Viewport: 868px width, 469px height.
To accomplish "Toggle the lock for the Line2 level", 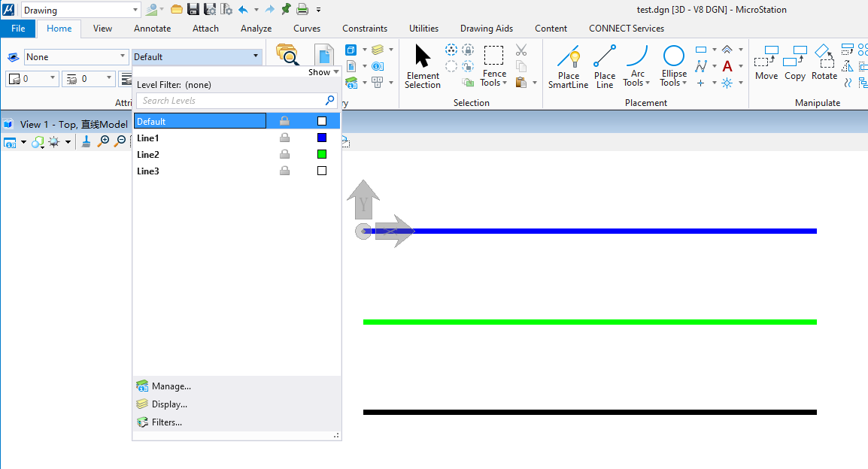I will (284, 154).
